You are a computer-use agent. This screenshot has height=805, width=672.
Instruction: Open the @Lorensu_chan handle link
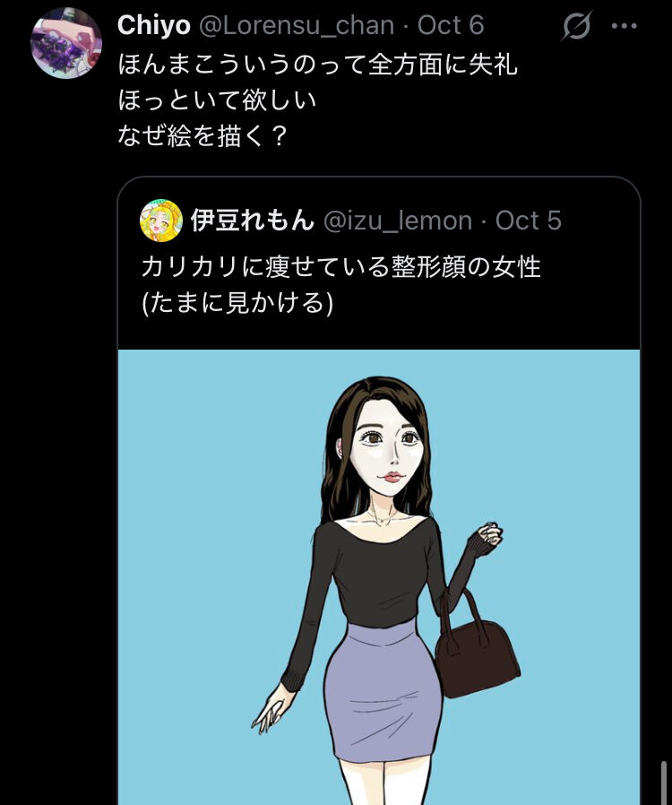click(296, 25)
